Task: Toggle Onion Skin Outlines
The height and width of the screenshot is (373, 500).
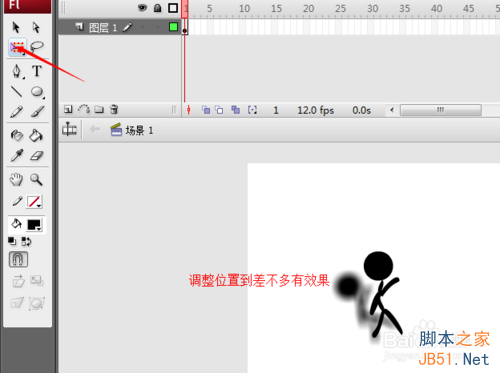Action: (219, 110)
